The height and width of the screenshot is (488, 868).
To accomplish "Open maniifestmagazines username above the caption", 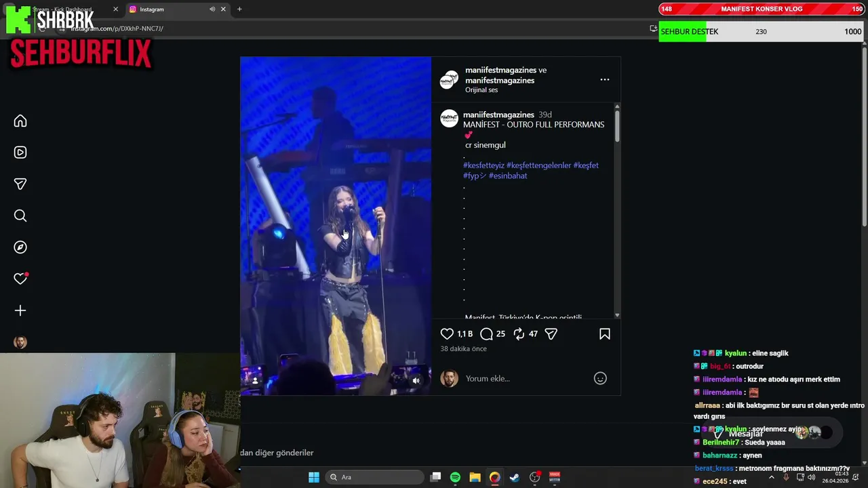I will click(498, 115).
